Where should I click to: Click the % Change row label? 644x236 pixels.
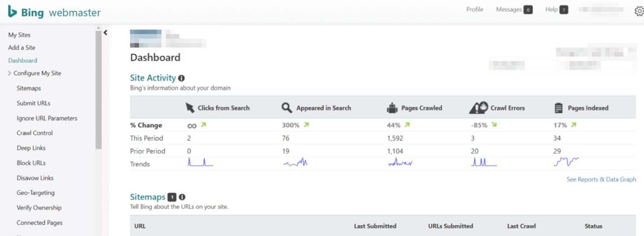pos(146,125)
